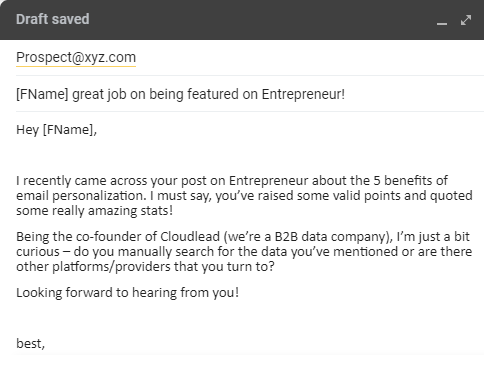Click the Draft saved header bar

(242, 20)
